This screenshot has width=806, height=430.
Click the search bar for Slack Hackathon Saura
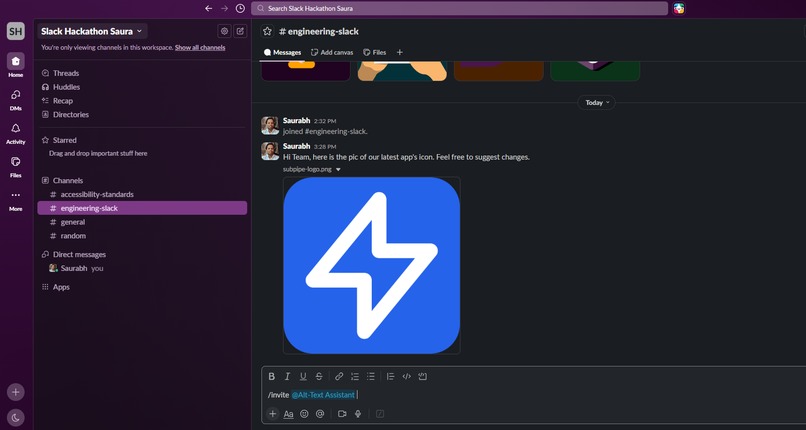(x=460, y=8)
